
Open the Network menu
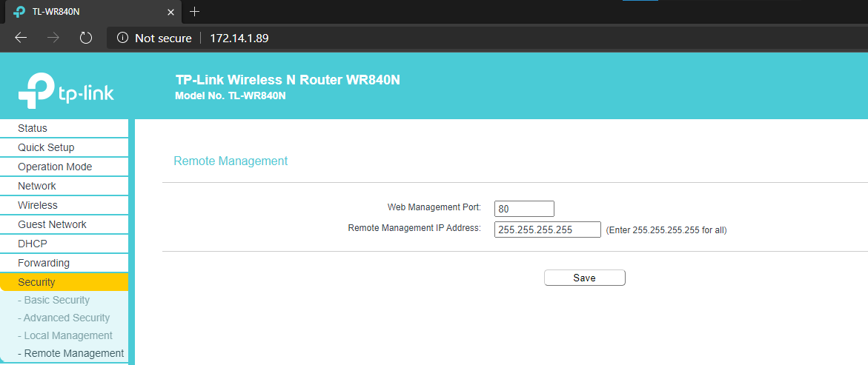(x=64, y=186)
